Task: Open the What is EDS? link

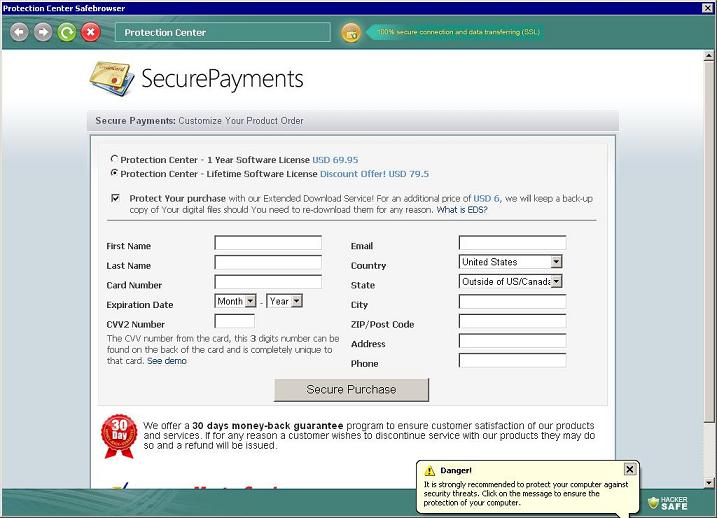Action: 462,210
